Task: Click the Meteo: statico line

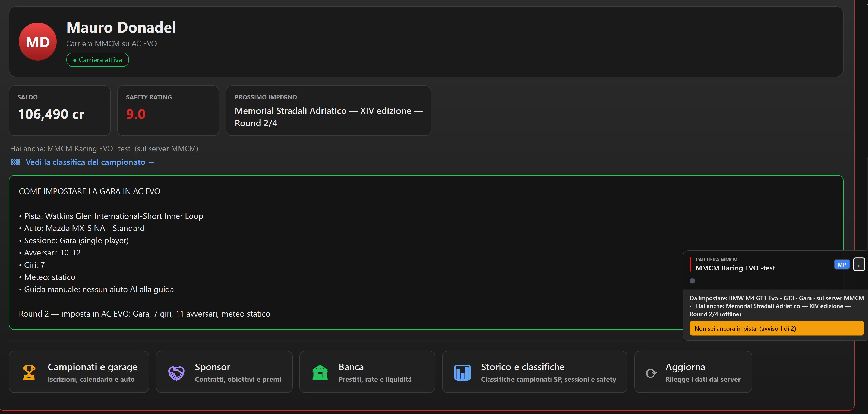Action: click(47, 277)
